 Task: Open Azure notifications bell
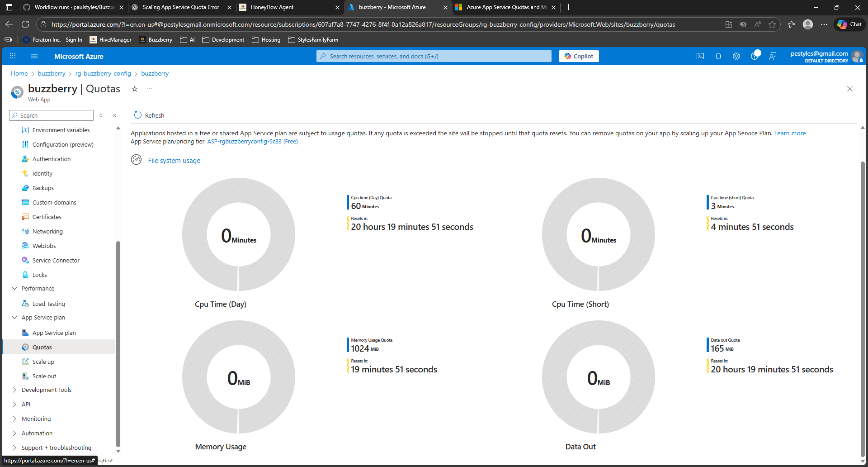[x=718, y=56]
